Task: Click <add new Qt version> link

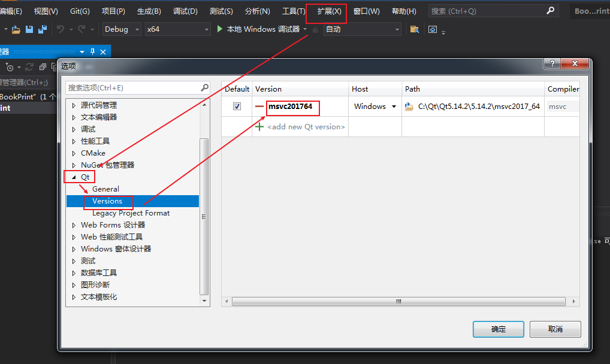Action: click(306, 127)
